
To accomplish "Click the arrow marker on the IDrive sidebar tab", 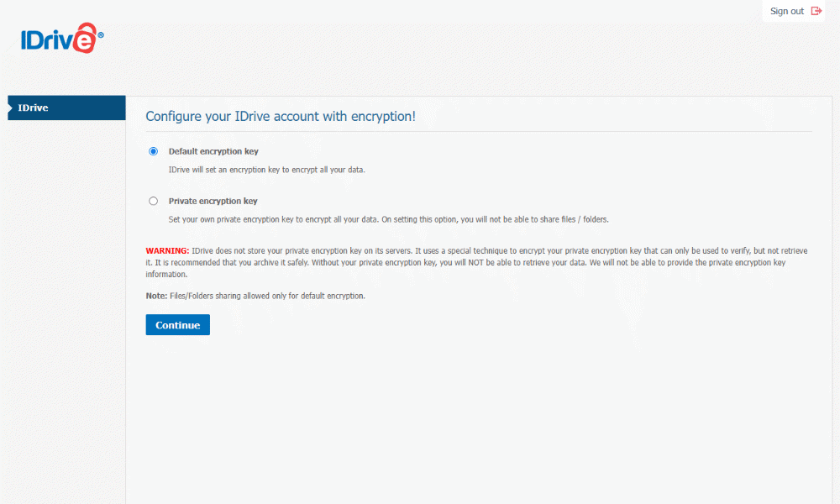I will pyautogui.click(x=10, y=108).
